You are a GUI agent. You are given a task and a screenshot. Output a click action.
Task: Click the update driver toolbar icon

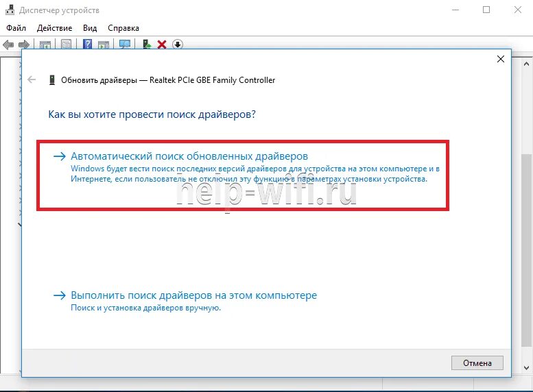(x=147, y=44)
